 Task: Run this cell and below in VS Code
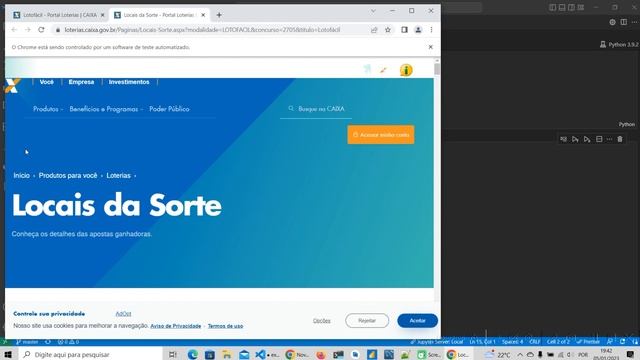(x=587, y=140)
